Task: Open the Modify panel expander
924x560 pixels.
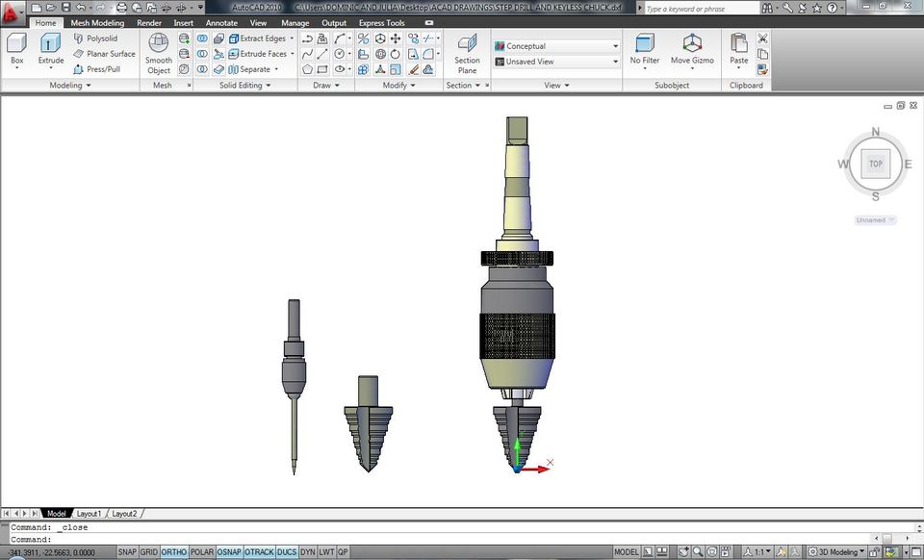Action: coord(414,85)
